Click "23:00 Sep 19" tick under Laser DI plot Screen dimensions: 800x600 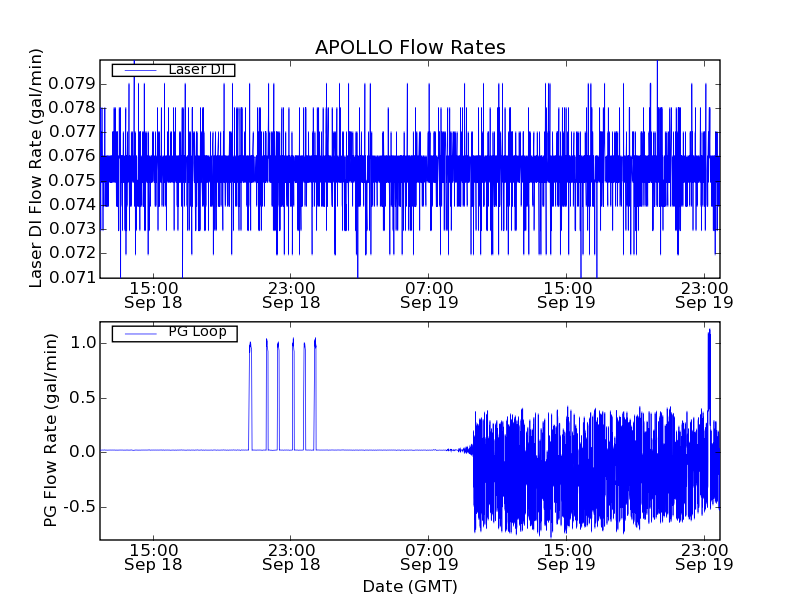point(704,295)
